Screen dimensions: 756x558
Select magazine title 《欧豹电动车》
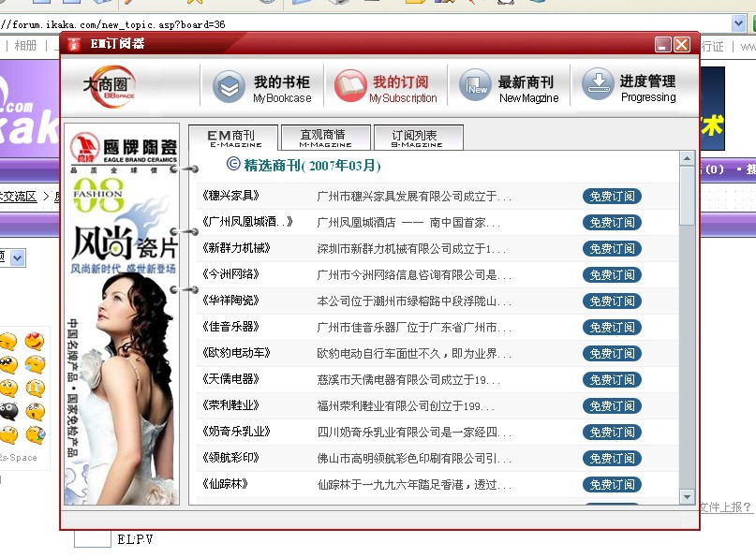(x=236, y=353)
